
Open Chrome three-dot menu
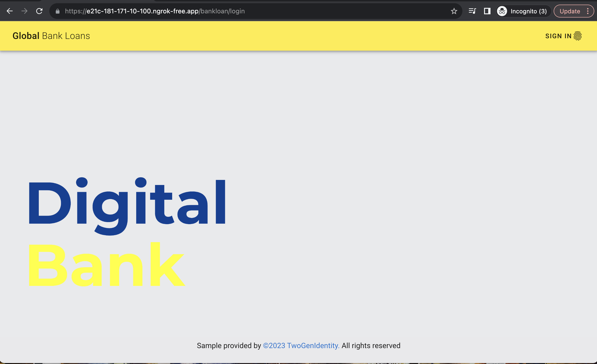pos(588,11)
